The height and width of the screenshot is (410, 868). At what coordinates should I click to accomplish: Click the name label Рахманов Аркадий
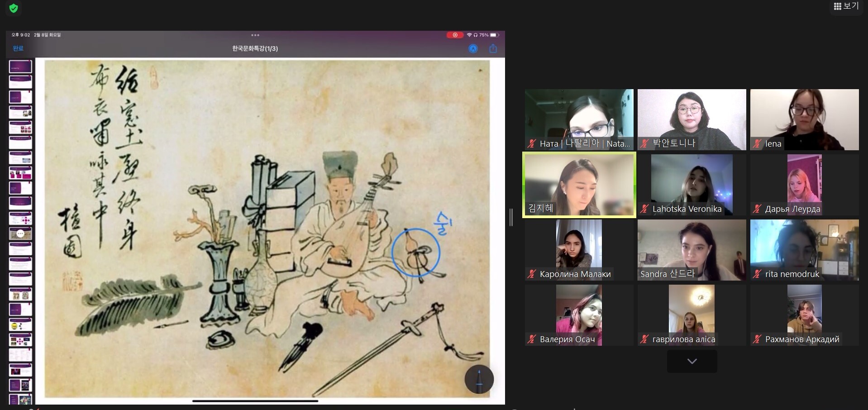[802, 339]
